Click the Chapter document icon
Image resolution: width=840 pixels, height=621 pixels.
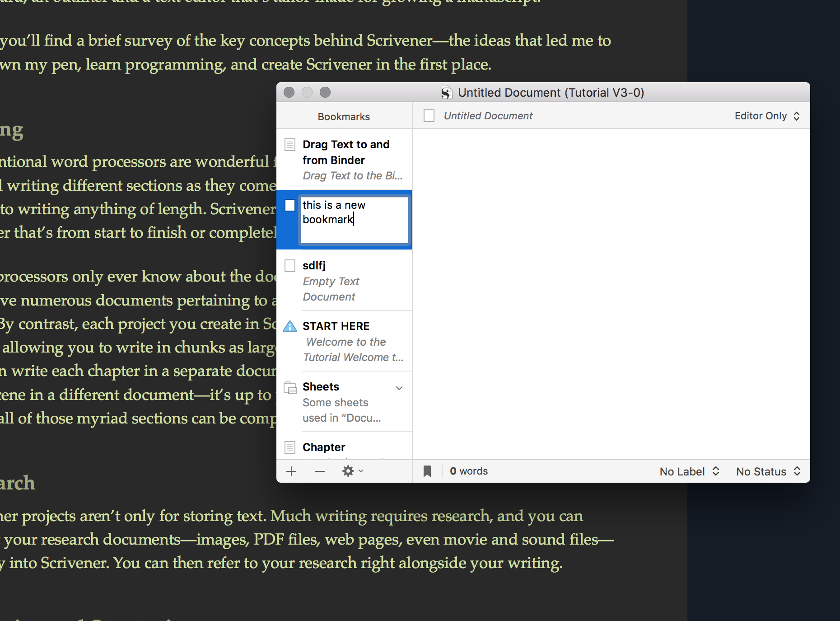[x=290, y=447]
